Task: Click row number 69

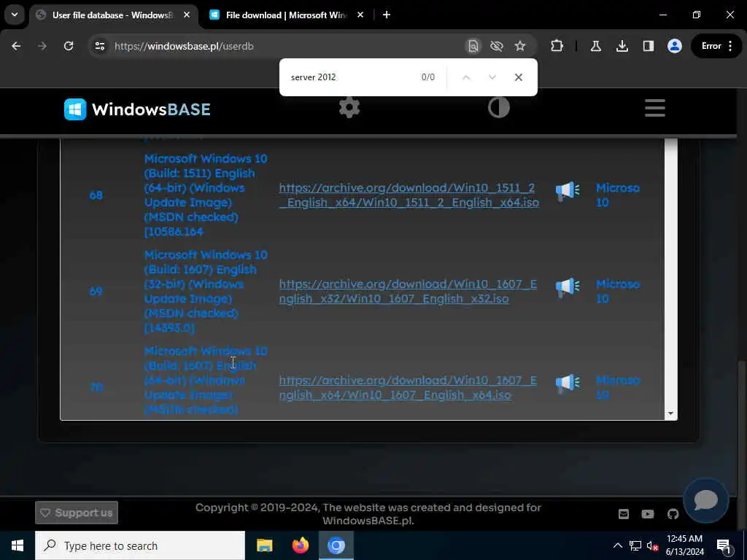Action: 96,292
